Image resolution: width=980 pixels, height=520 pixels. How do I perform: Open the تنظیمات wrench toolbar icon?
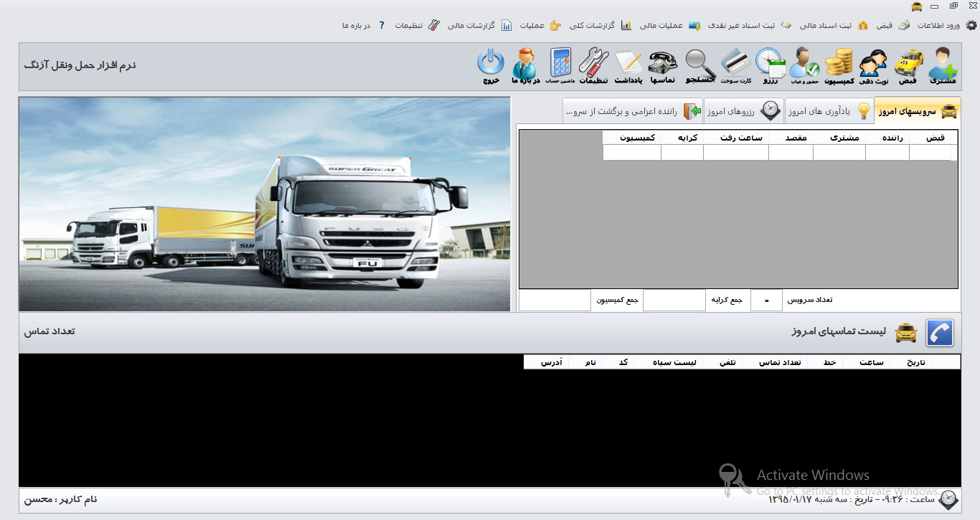click(x=593, y=66)
